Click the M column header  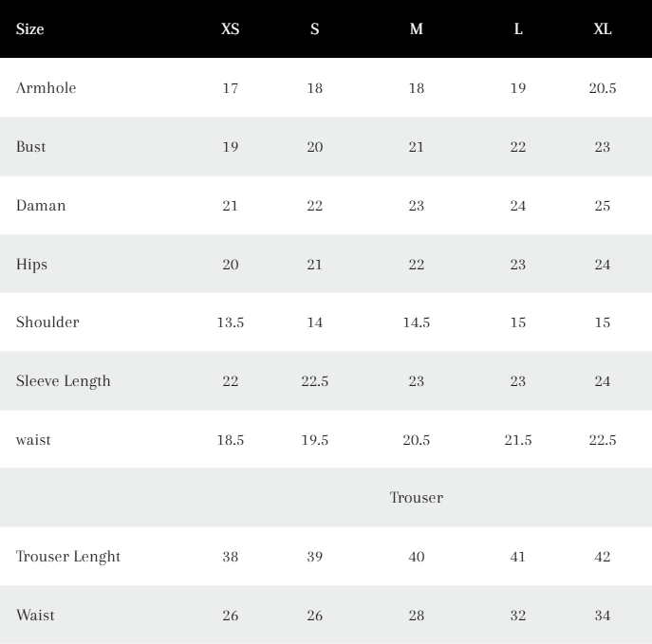pyautogui.click(x=417, y=29)
